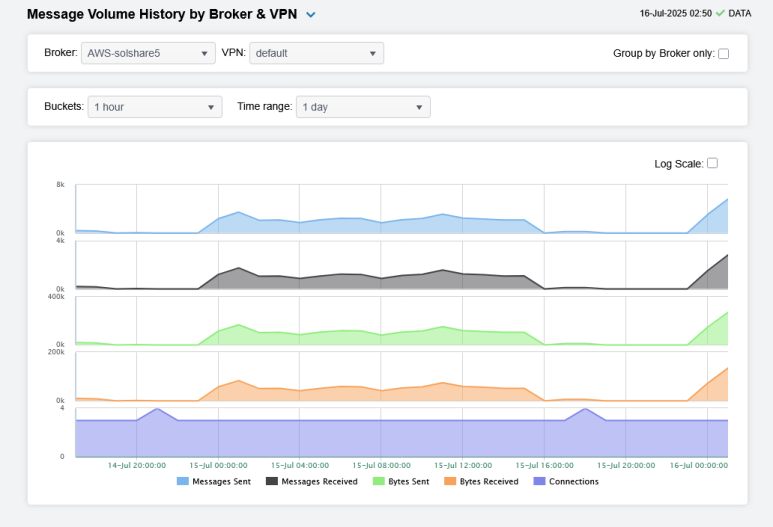Click the 14-Jul 20:00:00 axis label

pyautogui.click(x=137, y=465)
